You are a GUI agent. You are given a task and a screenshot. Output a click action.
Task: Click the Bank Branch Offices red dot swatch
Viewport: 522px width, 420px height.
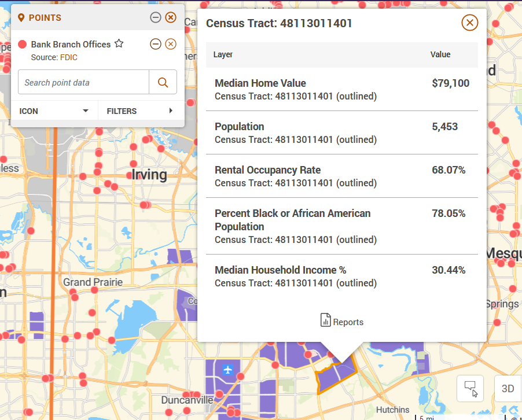[23, 45]
